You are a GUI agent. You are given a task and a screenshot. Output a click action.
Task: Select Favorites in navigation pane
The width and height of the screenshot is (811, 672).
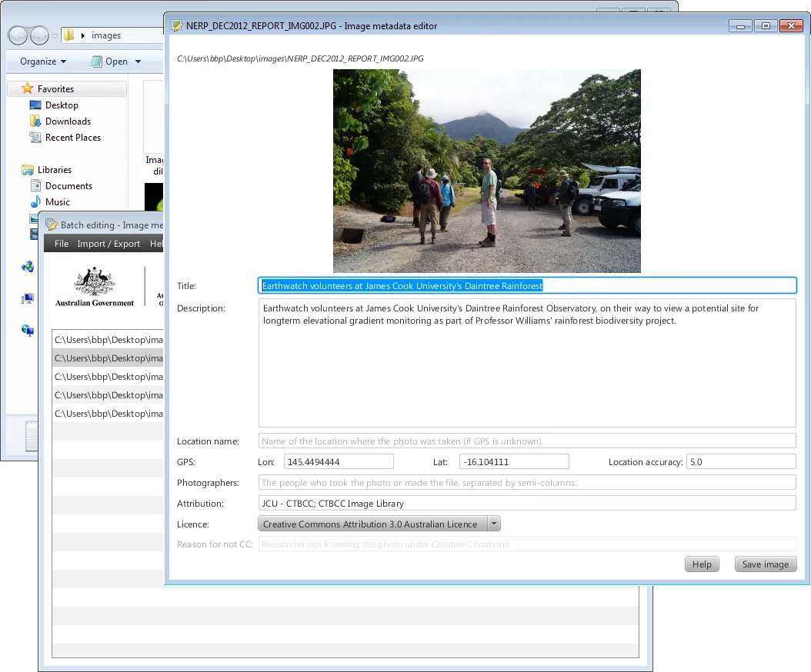67,89
